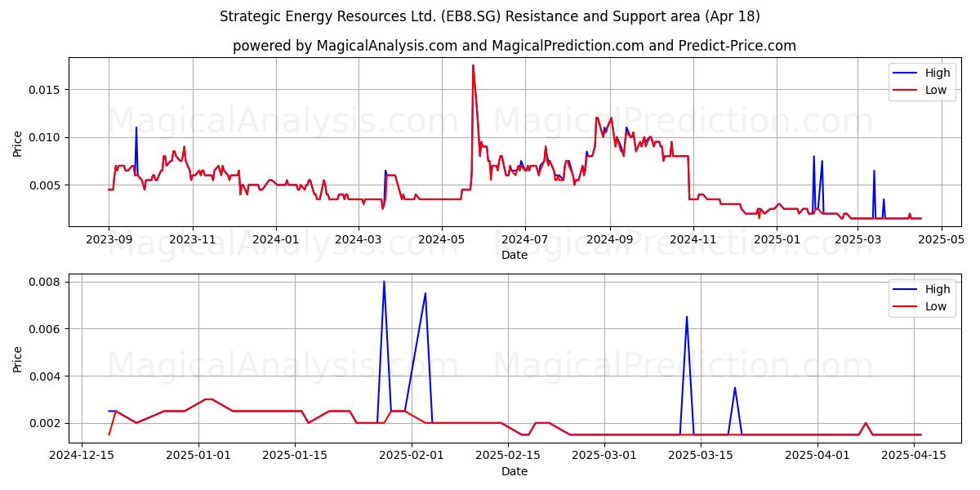The height and width of the screenshot is (490, 980).
Task: Click the 2024-07 date tick
Action: [524, 239]
